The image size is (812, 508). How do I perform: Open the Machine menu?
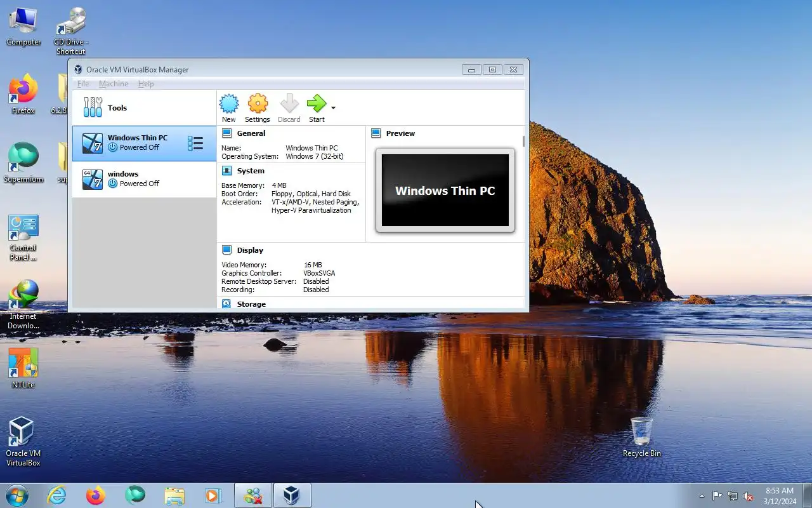114,84
